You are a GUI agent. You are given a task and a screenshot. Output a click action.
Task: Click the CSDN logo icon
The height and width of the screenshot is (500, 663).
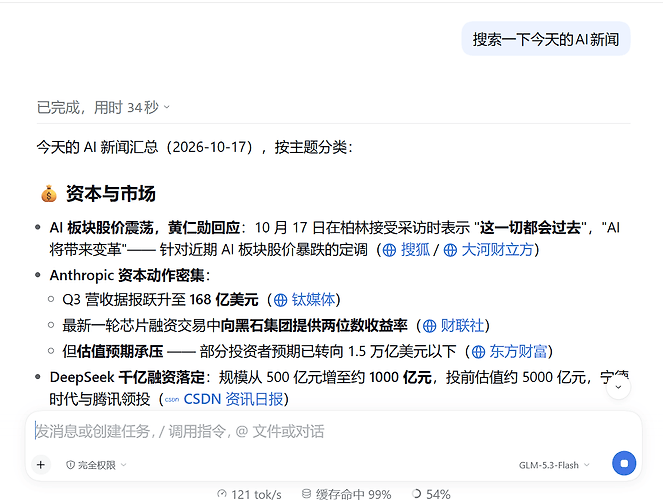point(171,399)
